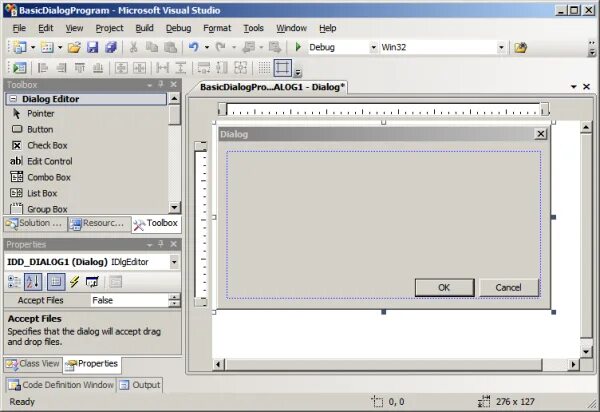
Task: Switch to the Resource View tab
Action: tap(98, 224)
